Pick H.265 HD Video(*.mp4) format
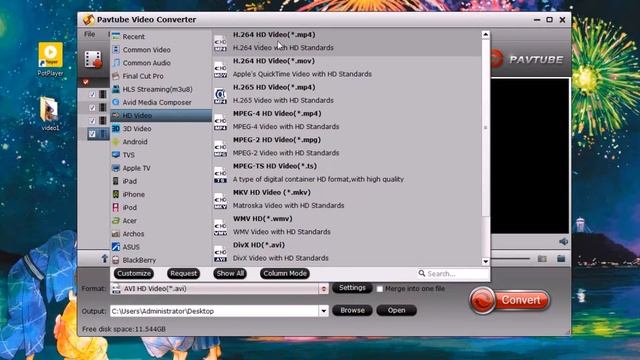The image size is (640, 360). [x=347, y=94]
